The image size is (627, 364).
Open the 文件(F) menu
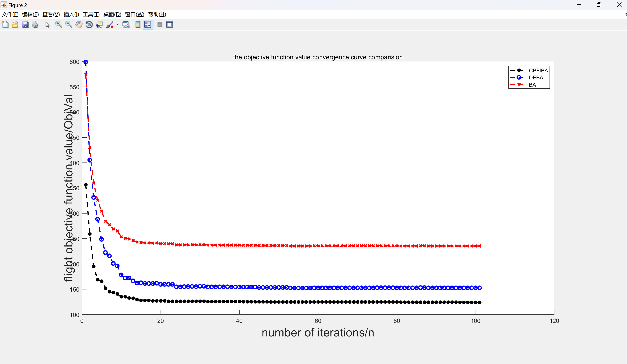coord(10,14)
